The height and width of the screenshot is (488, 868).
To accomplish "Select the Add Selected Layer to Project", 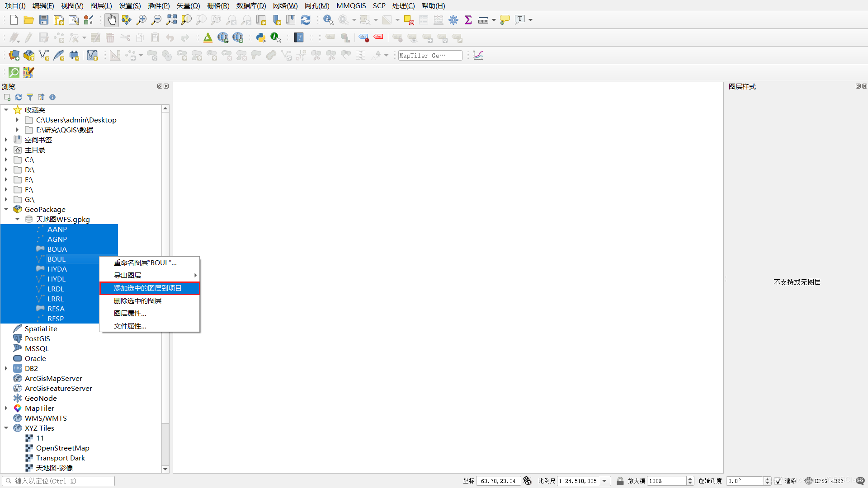I will pyautogui.click(x=149, y=288).
